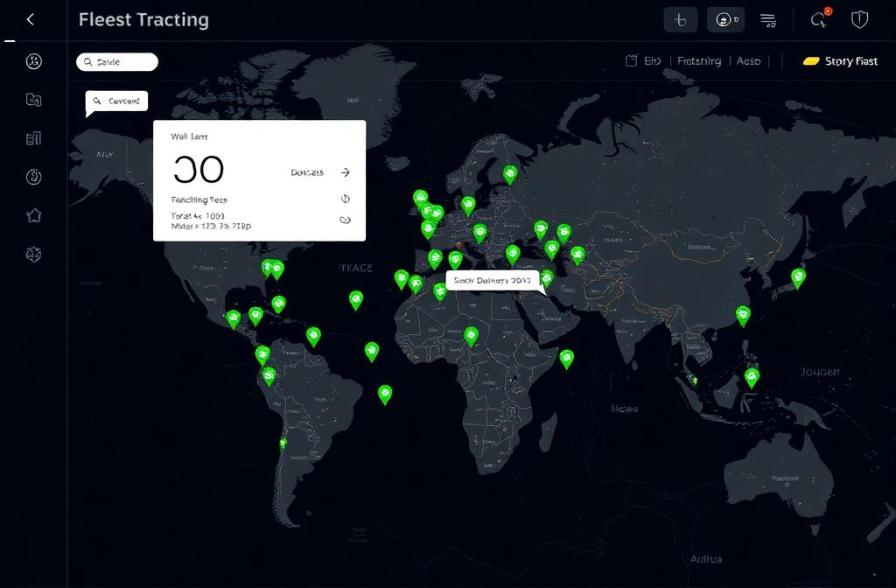Select the small green marker in Chile
The height and width of the screenshot is (588, 896).
point(283,444)
